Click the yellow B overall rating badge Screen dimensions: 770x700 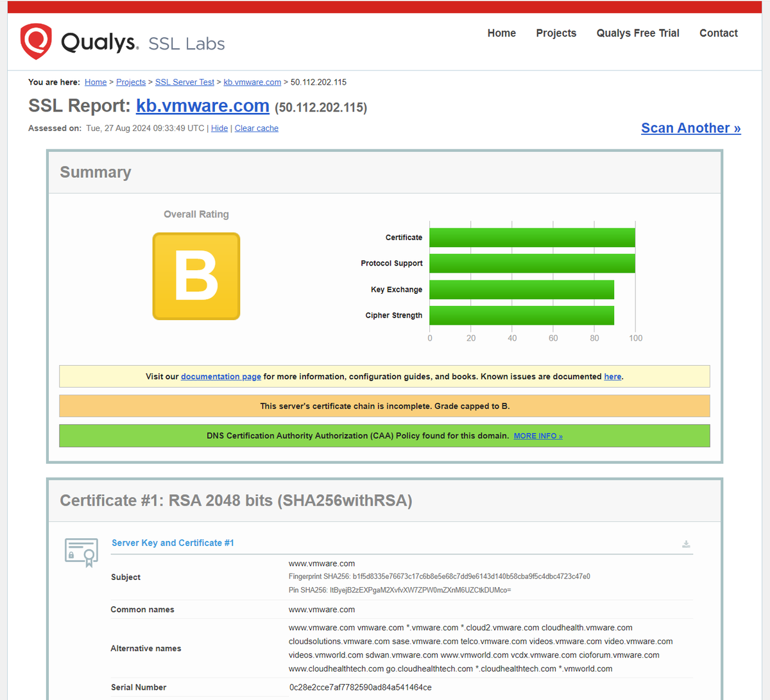196,276
